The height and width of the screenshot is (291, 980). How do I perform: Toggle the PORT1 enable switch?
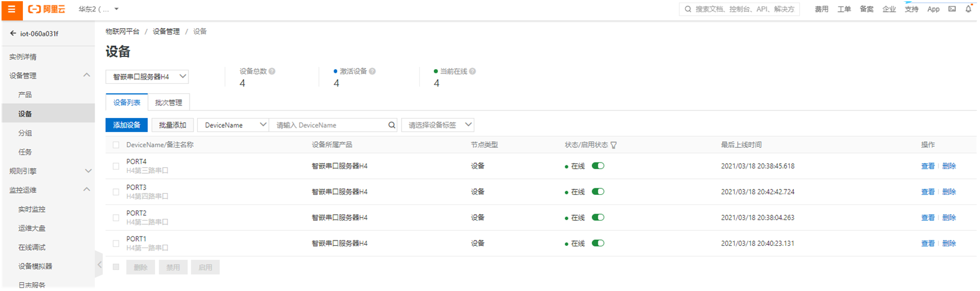tap(598, 243)
